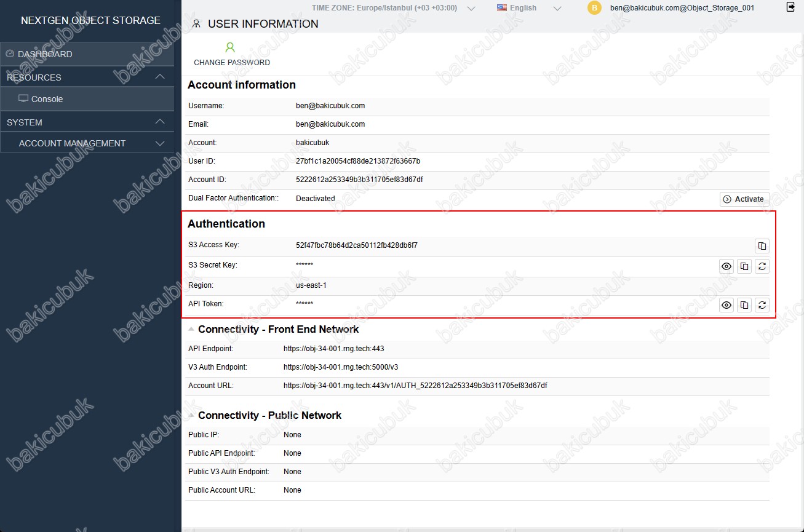Click the Region value us-east-1
The height and width of the screenshot is (532, 804).
[311, 285]
